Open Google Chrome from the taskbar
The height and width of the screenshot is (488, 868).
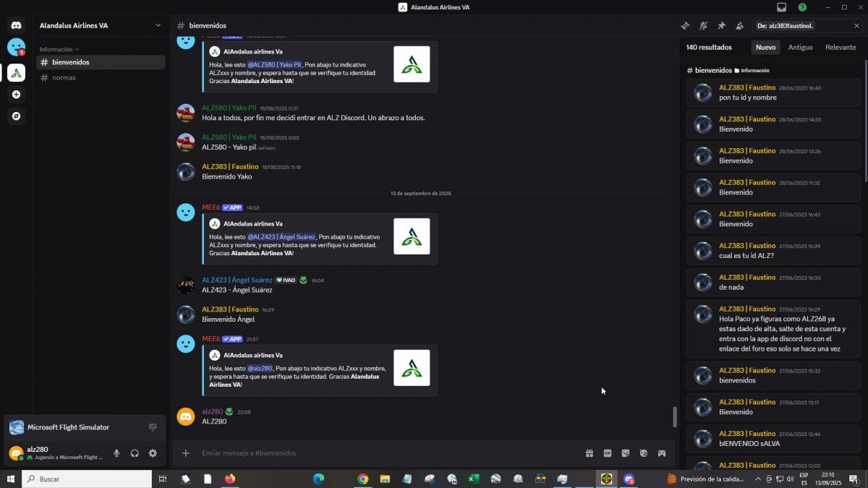tap(363, 479)
